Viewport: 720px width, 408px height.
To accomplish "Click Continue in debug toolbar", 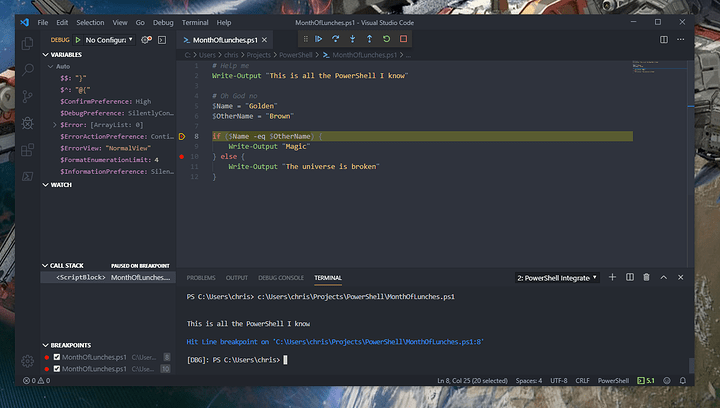I will tap(319, 39).
